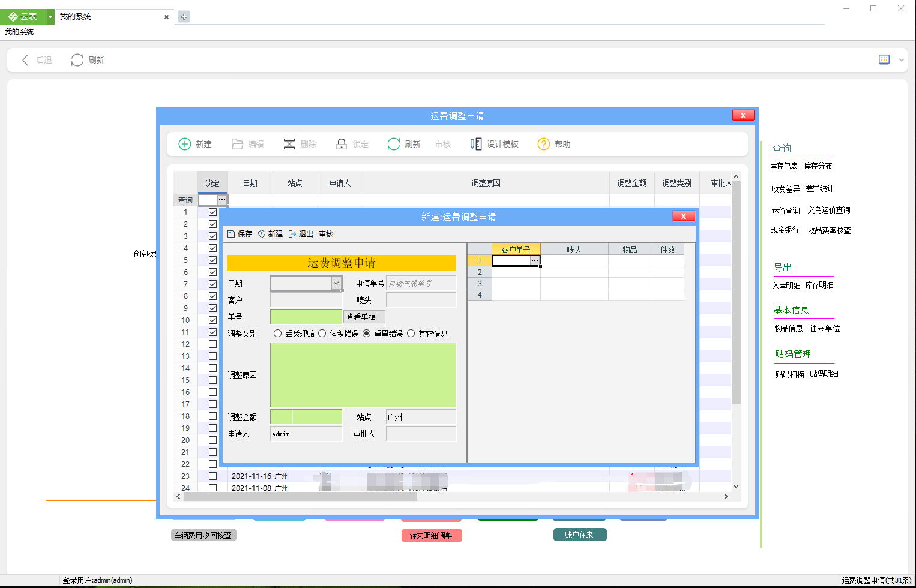Click the 查看单据 button

[364, 317]
